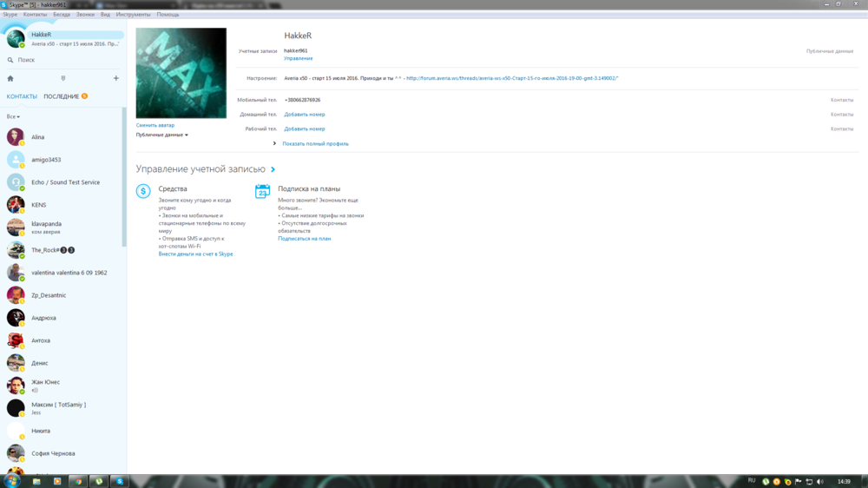Click the large profile avatar image

[x=181, y=73]
